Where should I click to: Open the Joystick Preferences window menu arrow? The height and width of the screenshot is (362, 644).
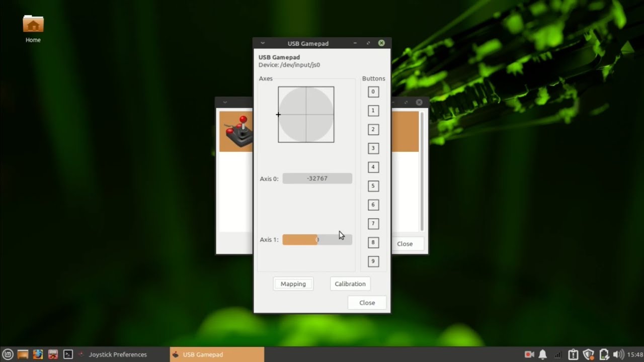(225, 102)
